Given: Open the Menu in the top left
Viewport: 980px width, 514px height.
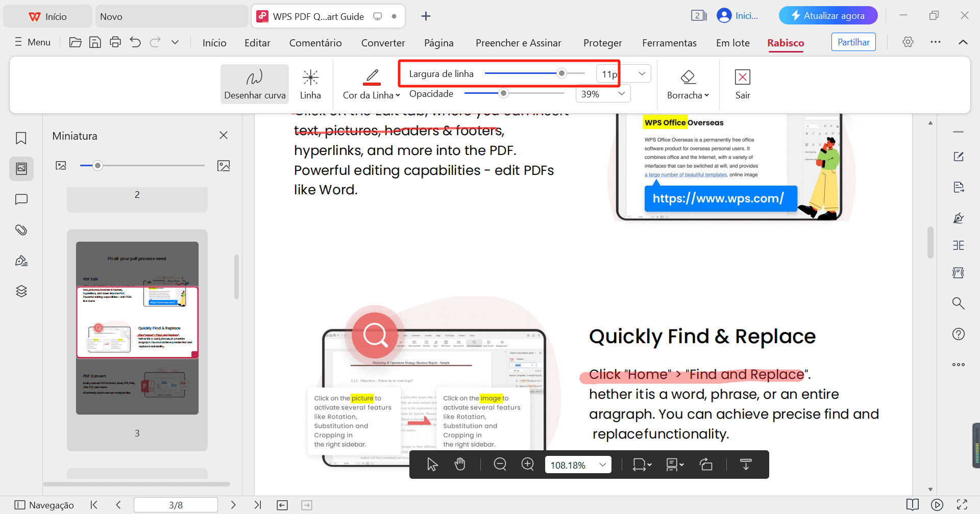Looking at the screenshot, I should point(32,42).
